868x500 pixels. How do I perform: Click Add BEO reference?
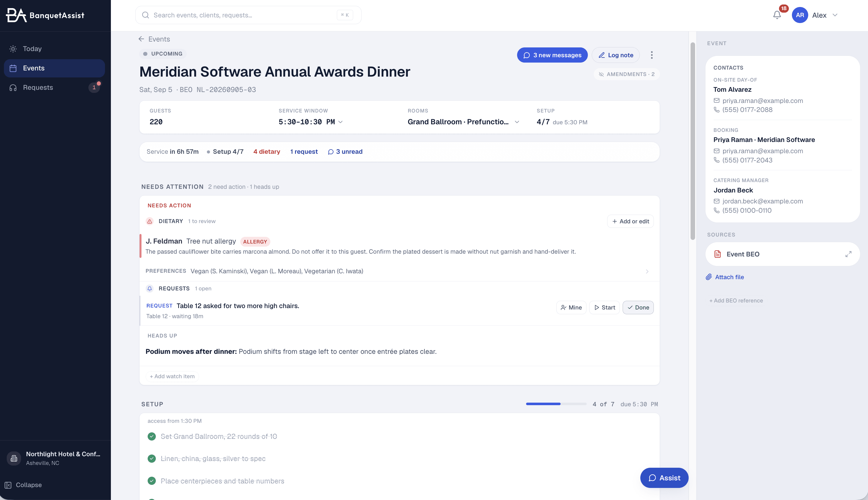click(736, 301)
